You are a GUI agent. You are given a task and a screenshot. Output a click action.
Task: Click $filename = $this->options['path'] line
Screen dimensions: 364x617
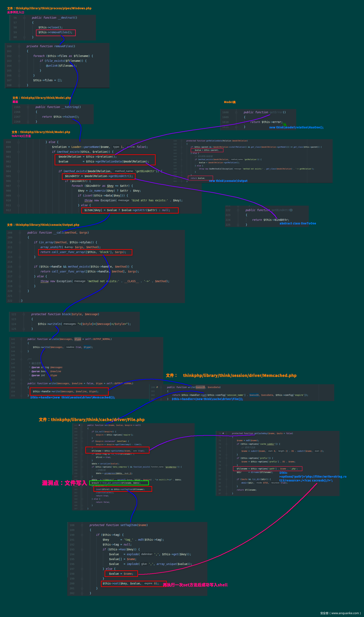(267, 469)
